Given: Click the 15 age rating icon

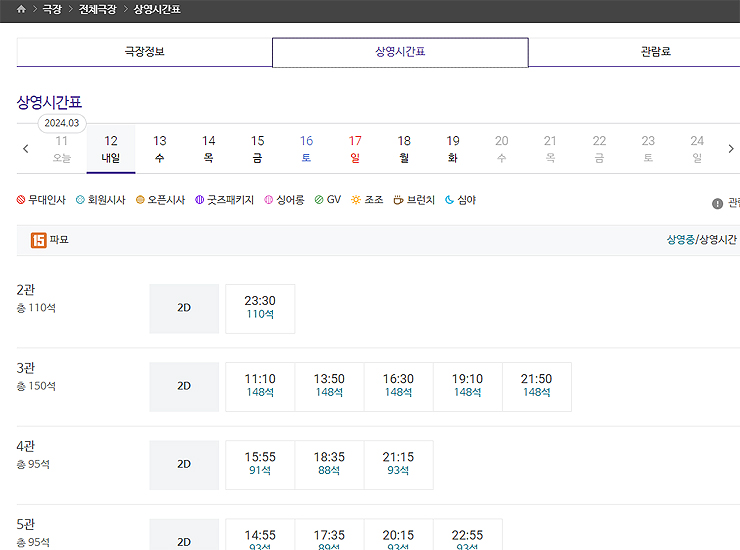Looking at the screenshot, I should (x=39, y=240).
